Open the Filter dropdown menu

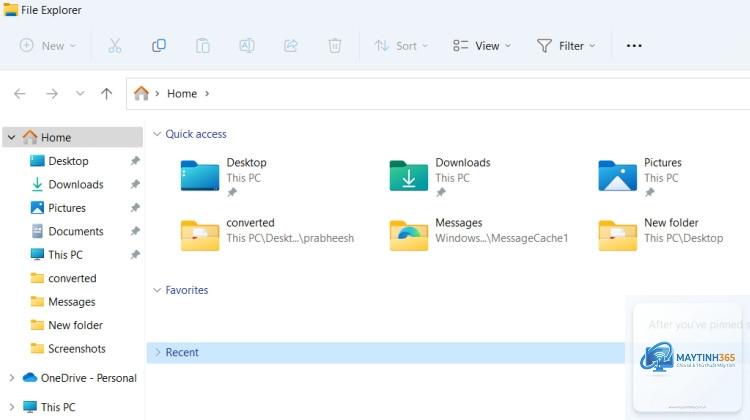[x=566, y=46]
